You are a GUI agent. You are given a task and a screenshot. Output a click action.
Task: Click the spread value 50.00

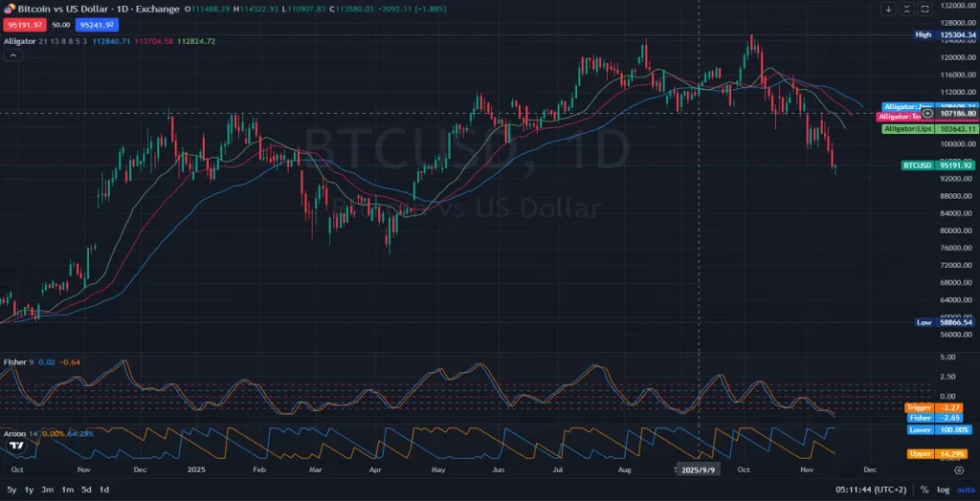pos(60,25)
